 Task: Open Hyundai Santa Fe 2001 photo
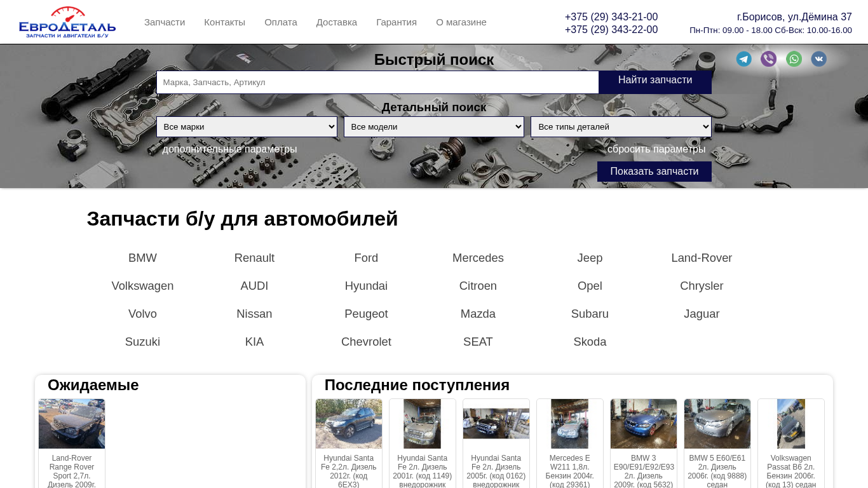423,424
